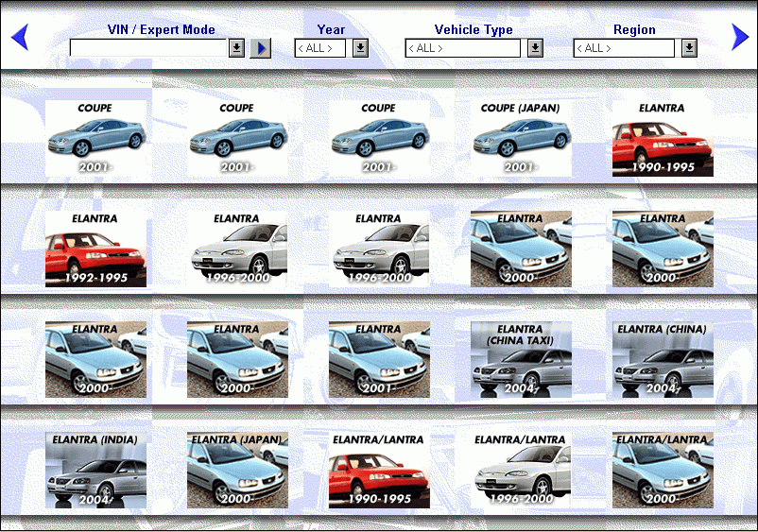This screenshot has width=758, height=532.
Task: Click the Vehicle Type < ALL > value box
Action: click(x=462, y=48)
